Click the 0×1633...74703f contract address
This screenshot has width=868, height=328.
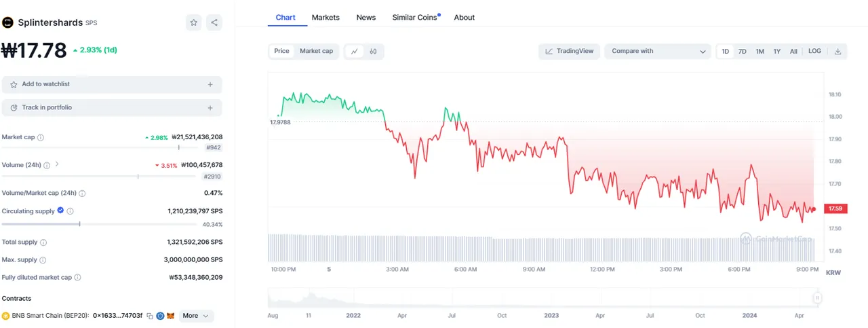[117, 316]
